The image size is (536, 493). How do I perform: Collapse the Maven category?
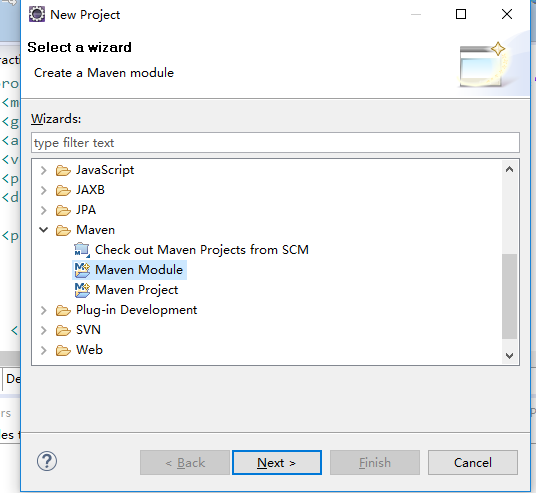coord(43,230)
